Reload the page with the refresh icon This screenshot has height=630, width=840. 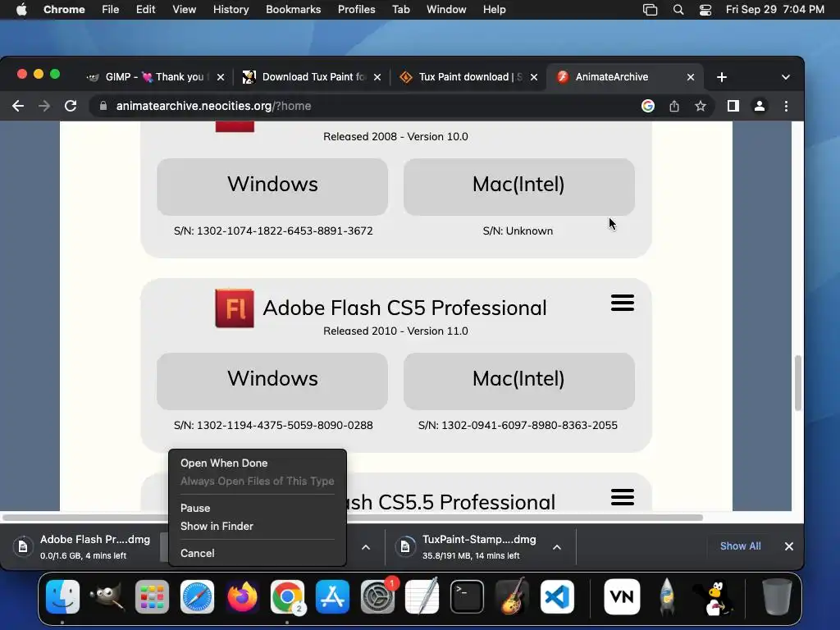71,106
